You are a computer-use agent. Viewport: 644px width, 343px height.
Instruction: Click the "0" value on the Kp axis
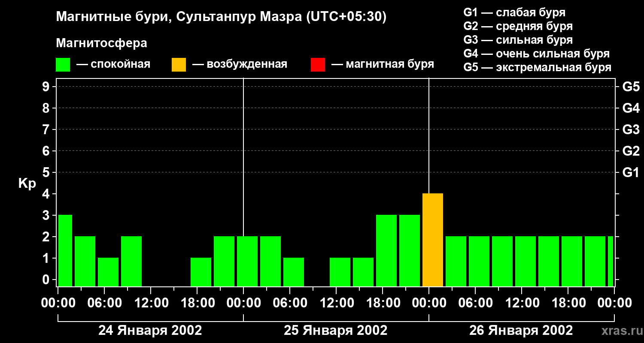(x=47, y=280)
